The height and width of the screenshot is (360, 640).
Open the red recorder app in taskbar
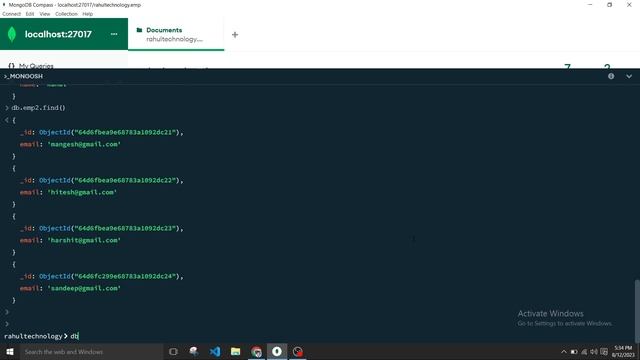(x=298, y=351)
